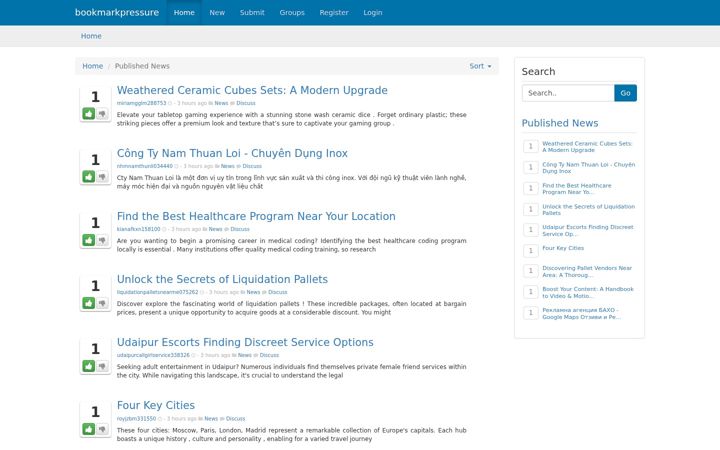Click the Search input field
Screen dimensions: 720x450
[568, 93]
